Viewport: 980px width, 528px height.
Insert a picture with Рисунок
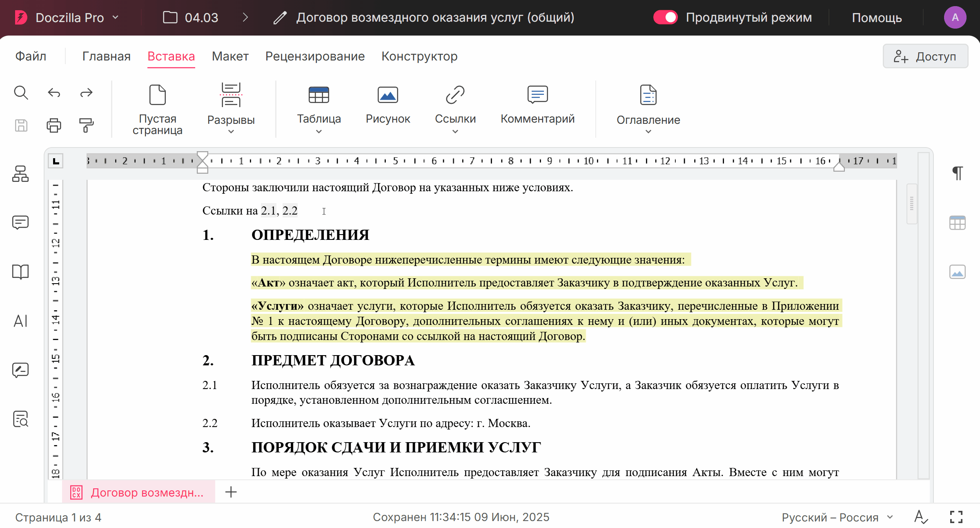tap(388, 105)
